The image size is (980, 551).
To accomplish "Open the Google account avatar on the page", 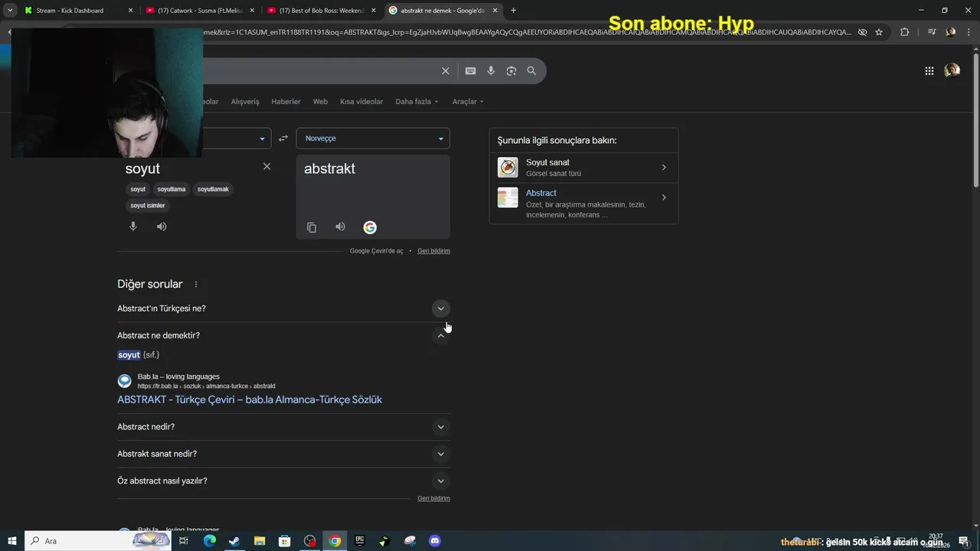I will (952, 70).
